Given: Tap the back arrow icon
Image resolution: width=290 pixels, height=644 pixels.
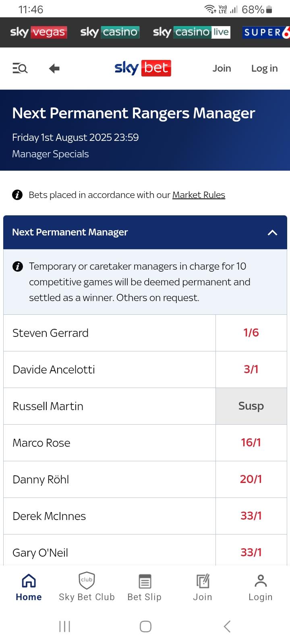Looking at the screenshot, I should click(54, 68).
